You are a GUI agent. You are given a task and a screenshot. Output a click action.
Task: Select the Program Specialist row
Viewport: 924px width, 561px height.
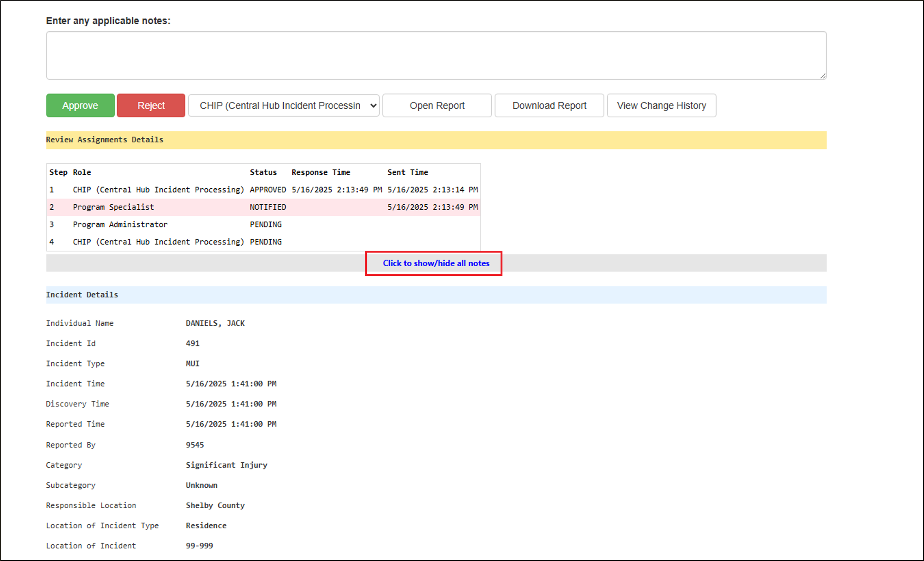tap(264, 207)
